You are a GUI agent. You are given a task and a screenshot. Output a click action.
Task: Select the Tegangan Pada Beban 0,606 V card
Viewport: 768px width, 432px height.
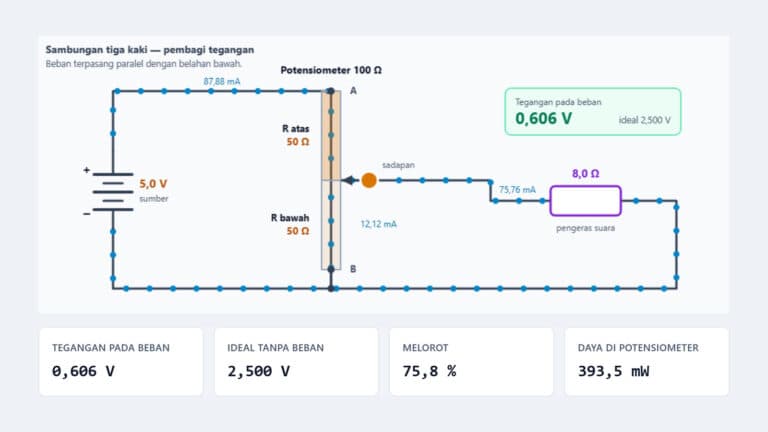coord(121,361)
